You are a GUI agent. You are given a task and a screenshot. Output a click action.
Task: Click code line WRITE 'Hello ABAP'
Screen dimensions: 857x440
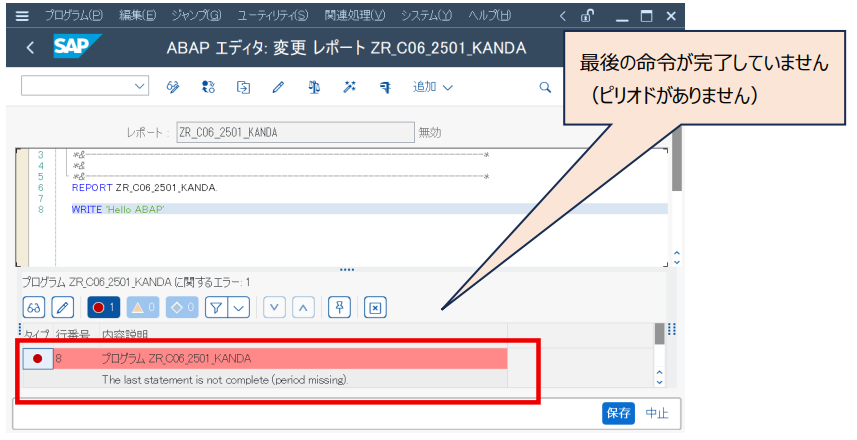tap(118, 209)
